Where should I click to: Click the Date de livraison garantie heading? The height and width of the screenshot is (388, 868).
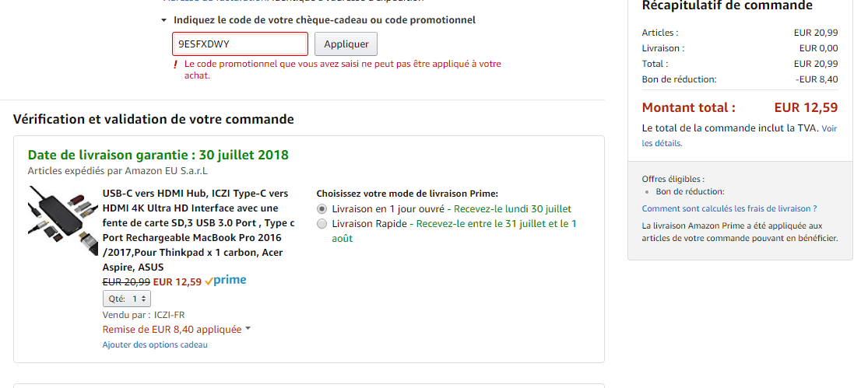(x=158, y=155)
